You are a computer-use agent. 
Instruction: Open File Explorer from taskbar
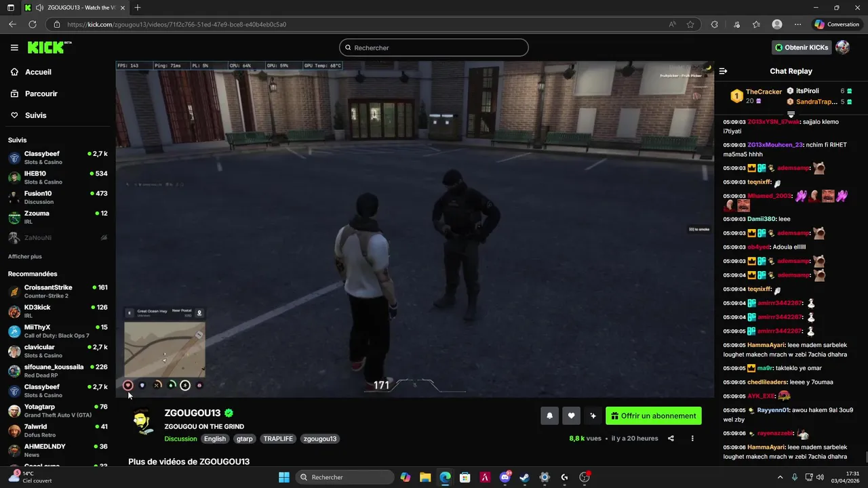point(425,477)
